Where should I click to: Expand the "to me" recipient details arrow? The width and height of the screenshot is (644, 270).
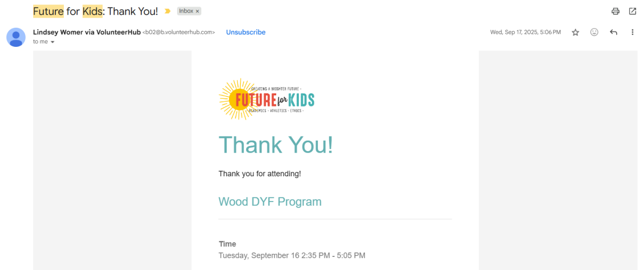[x=52, y=42]
